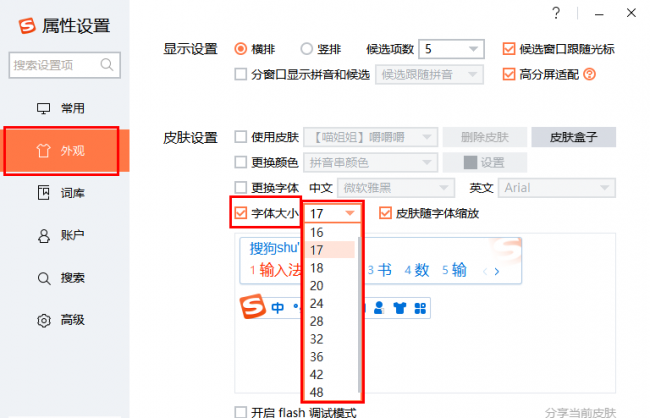Click the blue shirt skin icon on status bar
The image size is (650, 418).
pyautogui.click(x=400, y=308)
